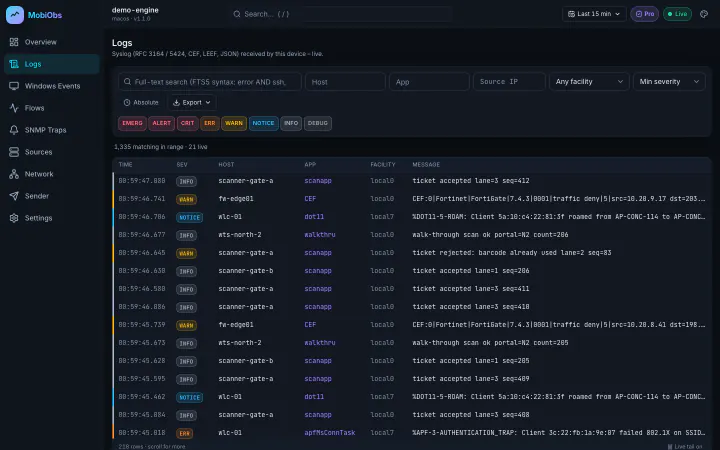Go to SNMP Traps in sidebar

click(45, 130)
